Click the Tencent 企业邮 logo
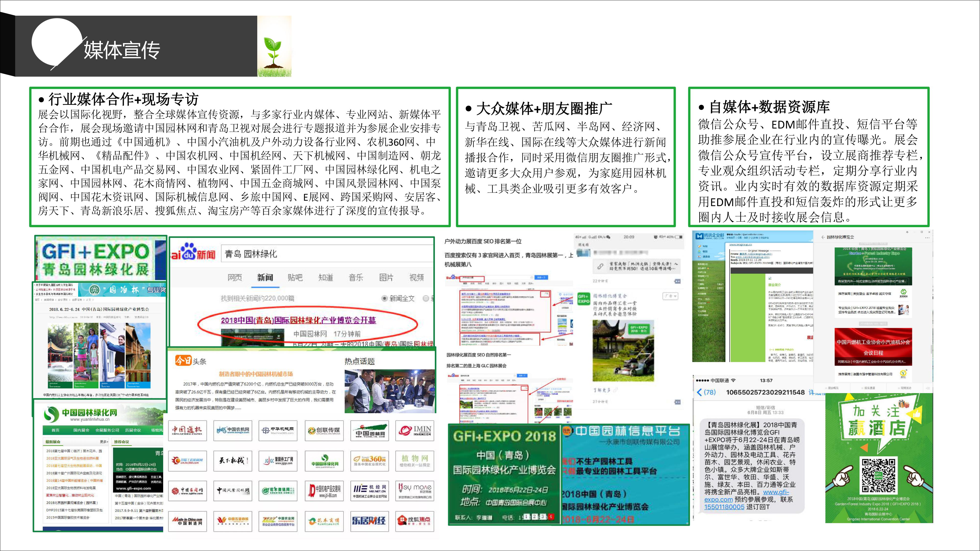The image size is (980, 551). click(710, 236)
